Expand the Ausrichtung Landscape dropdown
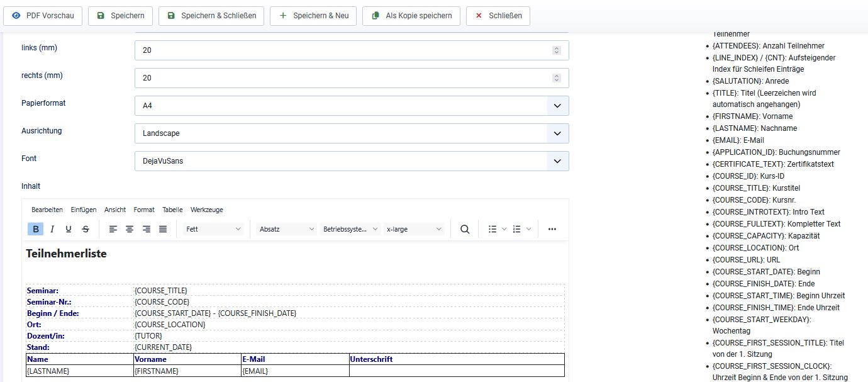868x382 pixels. (352, 133)
